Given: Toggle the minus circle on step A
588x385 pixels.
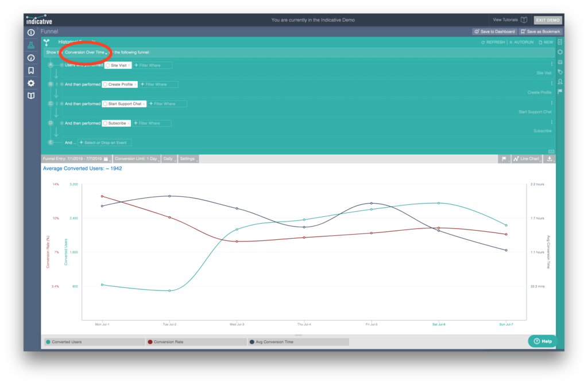Looking at the screenshot, I should pyautogui.click(x=62, y=65).
